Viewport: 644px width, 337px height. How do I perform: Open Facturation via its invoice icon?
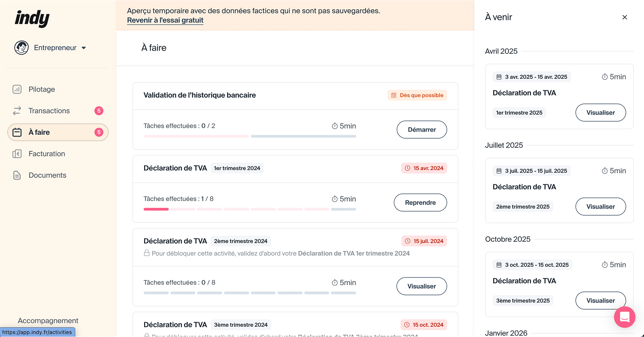tap(17, 154)
